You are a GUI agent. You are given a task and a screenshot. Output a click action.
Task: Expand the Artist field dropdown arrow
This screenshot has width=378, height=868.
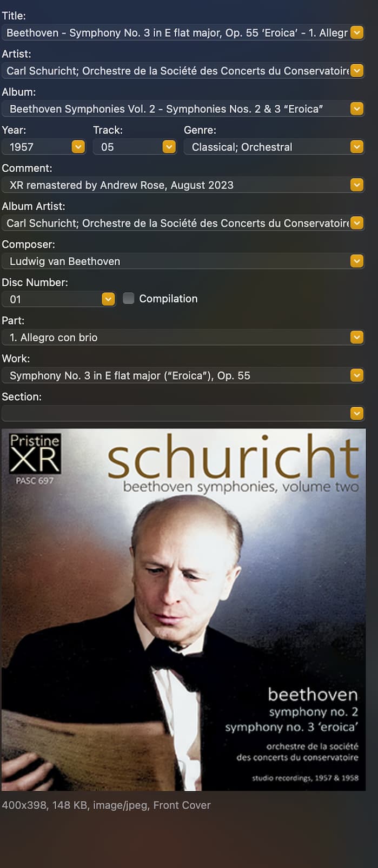point(357,71)
